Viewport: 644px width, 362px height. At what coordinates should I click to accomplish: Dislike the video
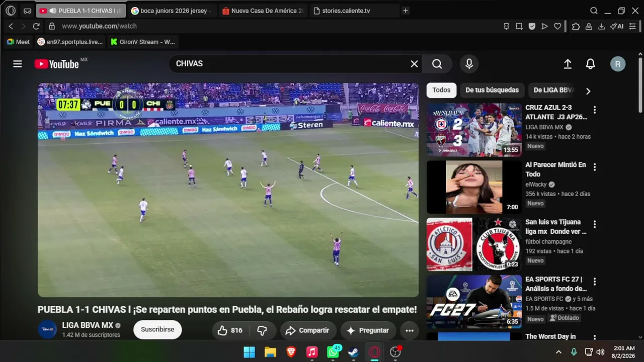(263, 330)
